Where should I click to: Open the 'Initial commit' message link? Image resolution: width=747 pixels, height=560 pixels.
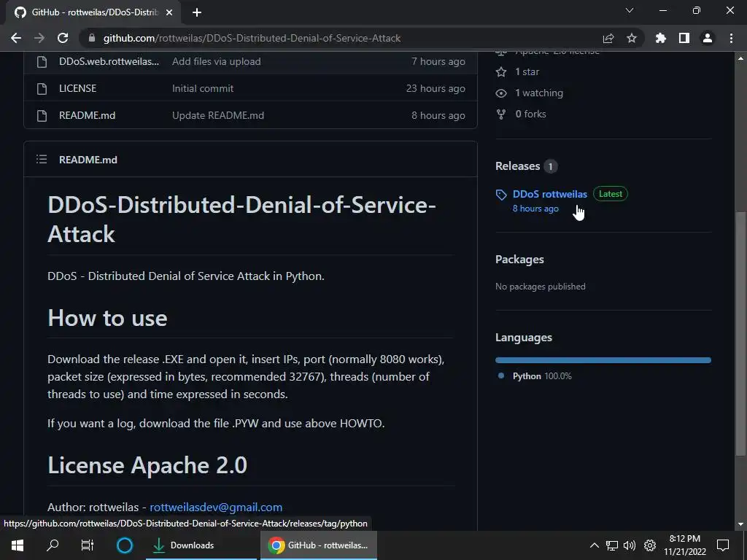(203, 88)
